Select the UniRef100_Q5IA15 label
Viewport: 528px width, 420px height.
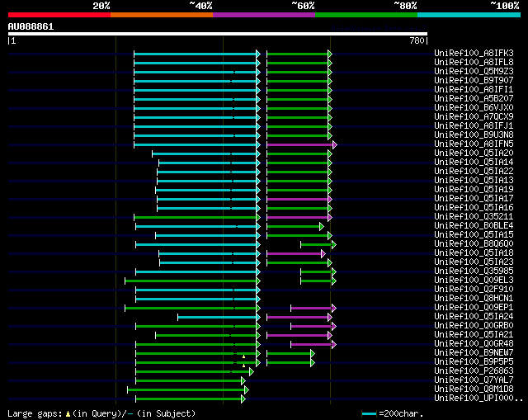point(474,235)
